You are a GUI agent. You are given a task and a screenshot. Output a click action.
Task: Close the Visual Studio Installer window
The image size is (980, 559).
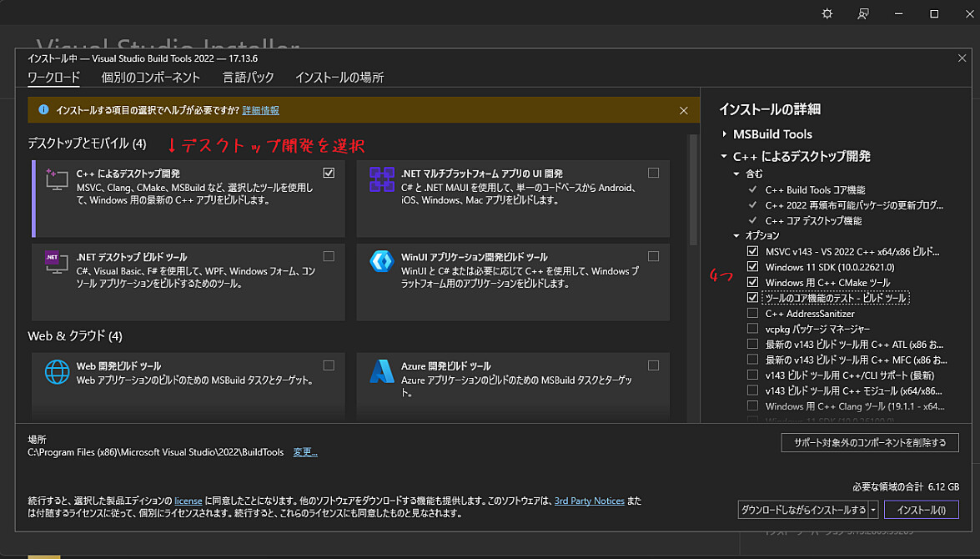(969, 13)
